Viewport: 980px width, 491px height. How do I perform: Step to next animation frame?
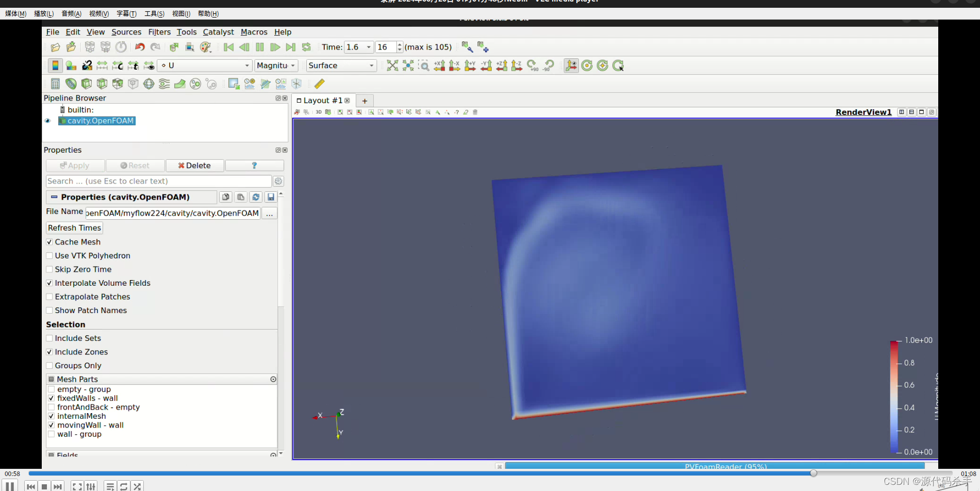coord(275,47)
